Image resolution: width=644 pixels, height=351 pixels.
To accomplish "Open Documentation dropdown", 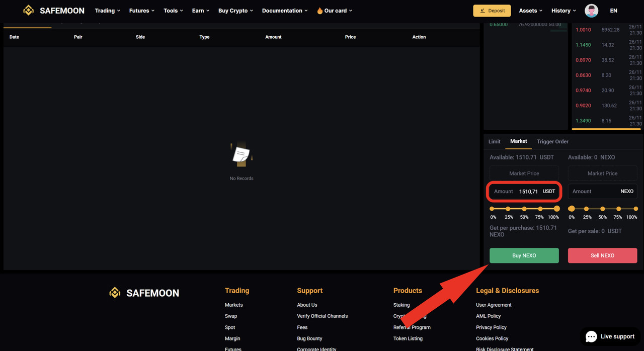I will (285, 11).
